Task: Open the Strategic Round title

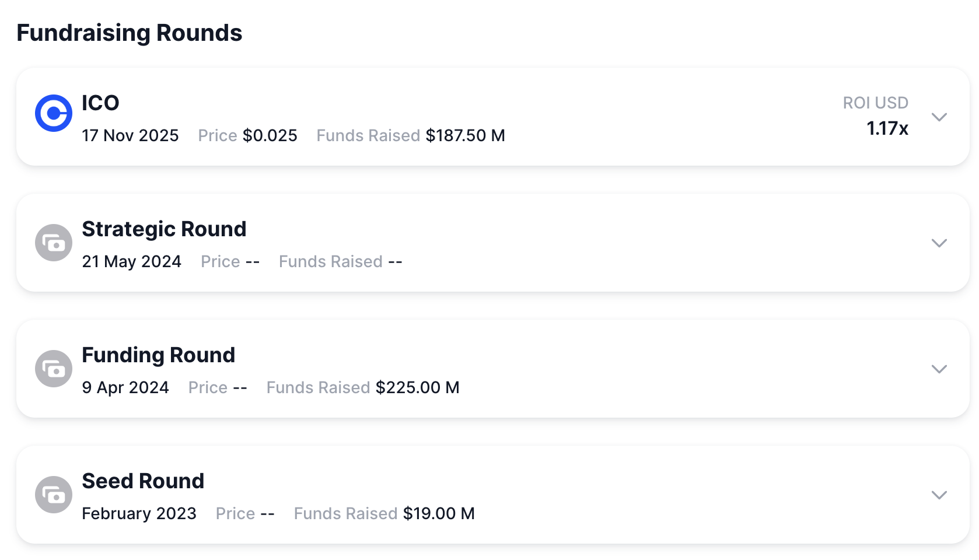Action: point(164,229)
